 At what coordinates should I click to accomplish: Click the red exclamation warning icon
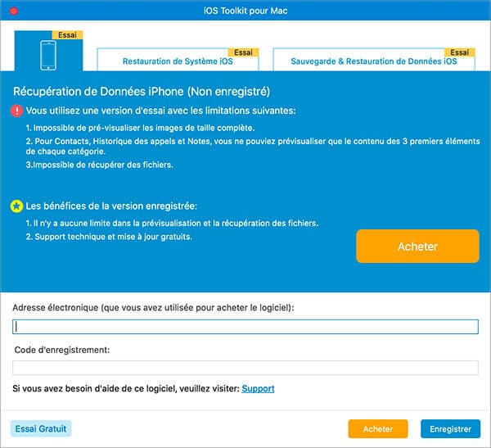point(17,111)
